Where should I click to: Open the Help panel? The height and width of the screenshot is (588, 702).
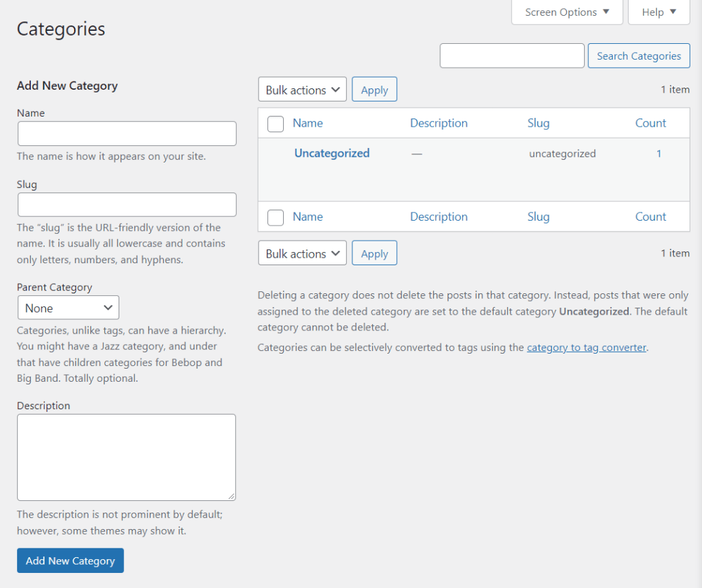click(x=657, y=12)
